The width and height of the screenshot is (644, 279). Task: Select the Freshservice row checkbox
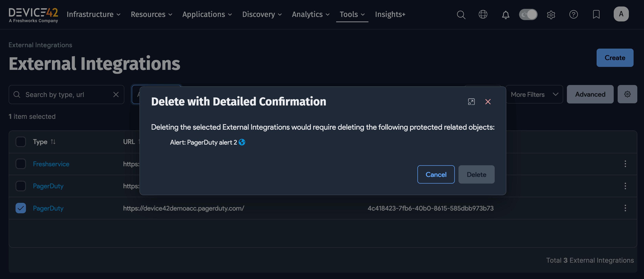(20, 164)
